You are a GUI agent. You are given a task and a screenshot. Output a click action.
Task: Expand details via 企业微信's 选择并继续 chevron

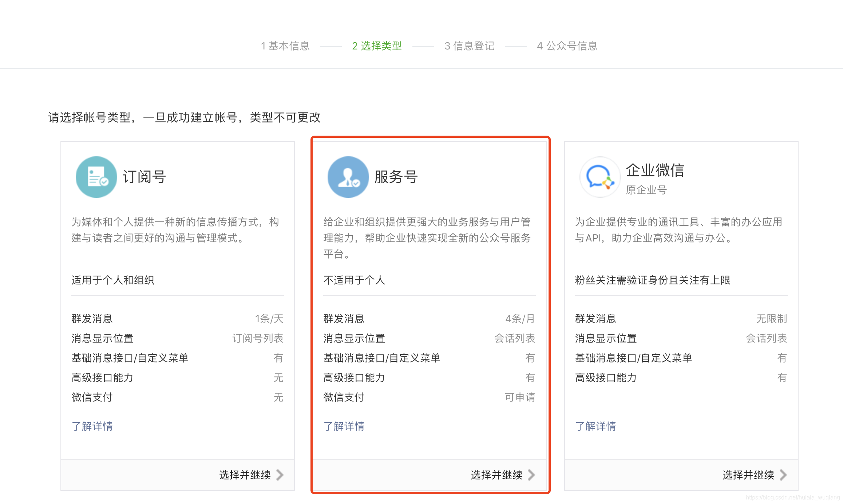tap(784, 475)
